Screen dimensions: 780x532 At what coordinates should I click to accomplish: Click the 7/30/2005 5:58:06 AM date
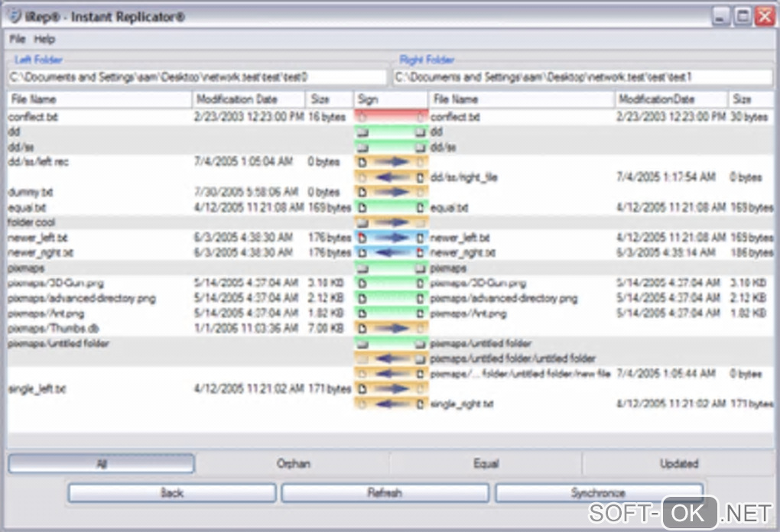click(246, 193)
